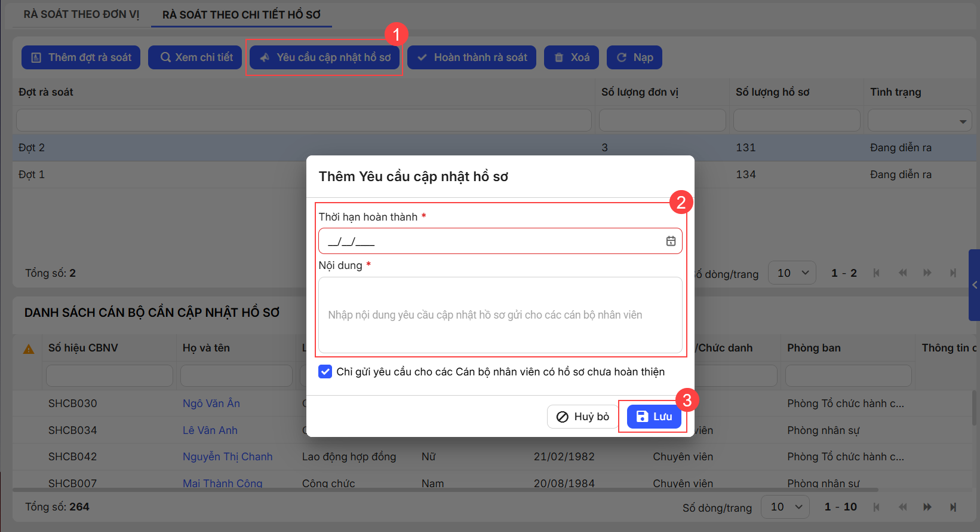This screenshot has height=532, width=980.
Task: Switch to Rà soát theo đơn vị tab
Action: (81, 14)
